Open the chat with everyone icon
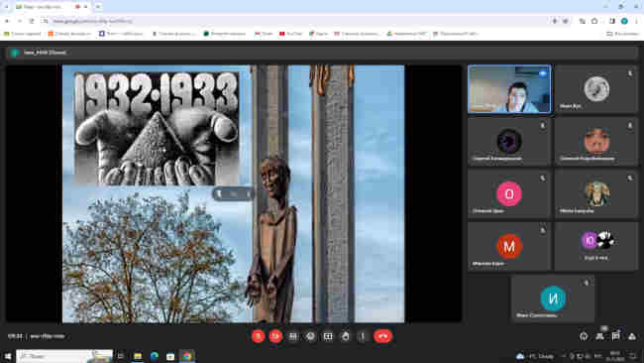 (x=615, y=336)
